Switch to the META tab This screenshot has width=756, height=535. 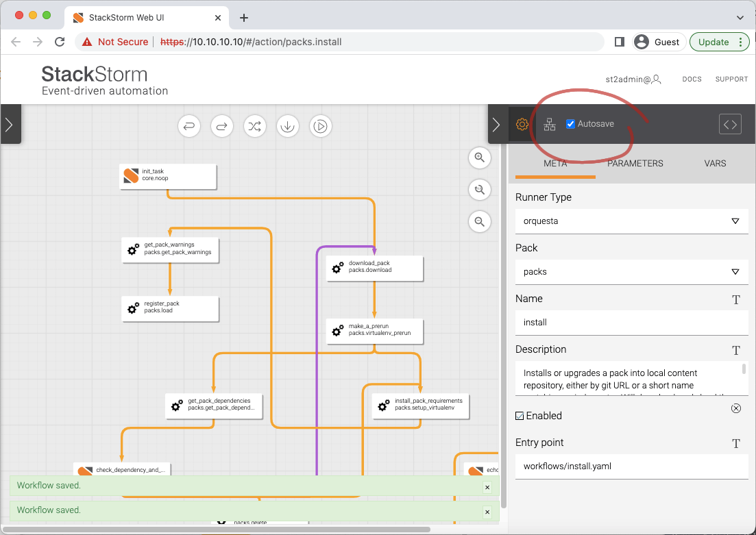(555, 164)
